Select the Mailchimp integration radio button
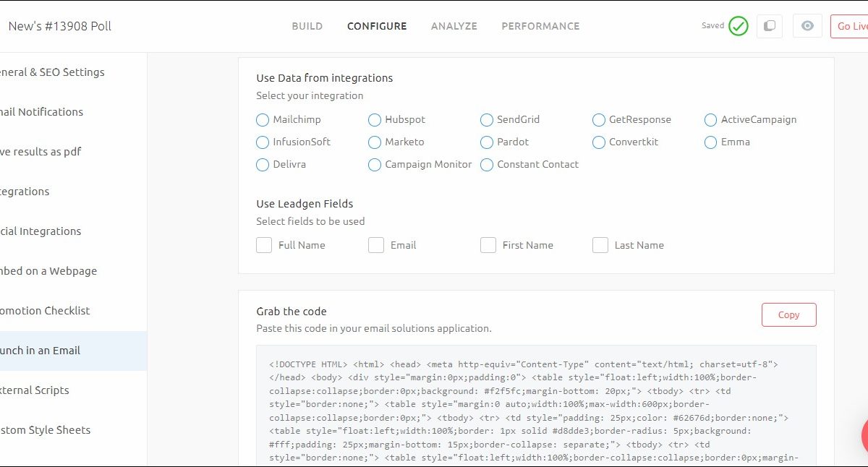 pyautogui.click(x=263, y=120)
